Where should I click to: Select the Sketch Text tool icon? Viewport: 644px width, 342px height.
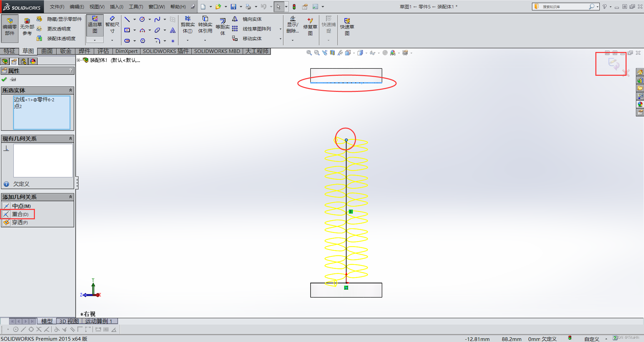pos(173,30)
